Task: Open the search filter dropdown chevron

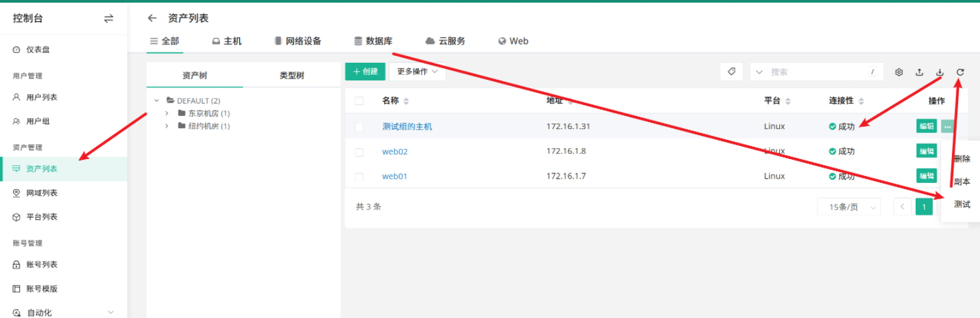Action: (x=759, y=72)
